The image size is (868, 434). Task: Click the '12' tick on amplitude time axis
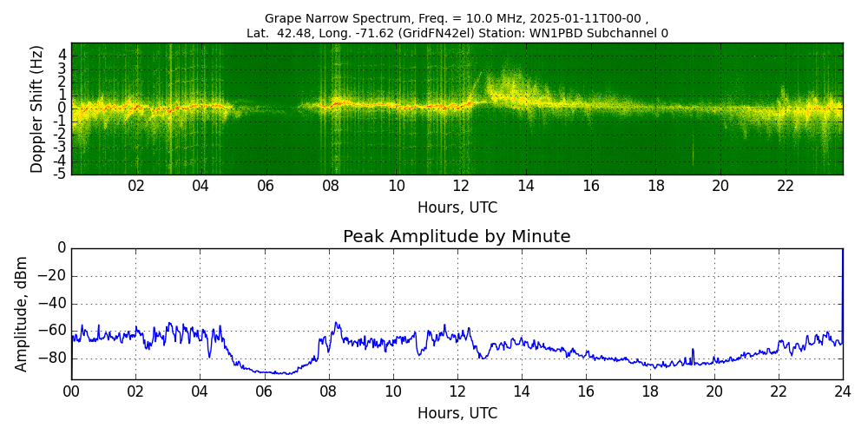457,391
